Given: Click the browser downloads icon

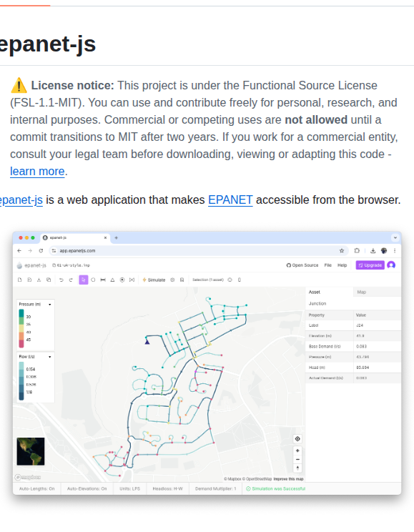Looking at the screenshot, I should point(373,251).
